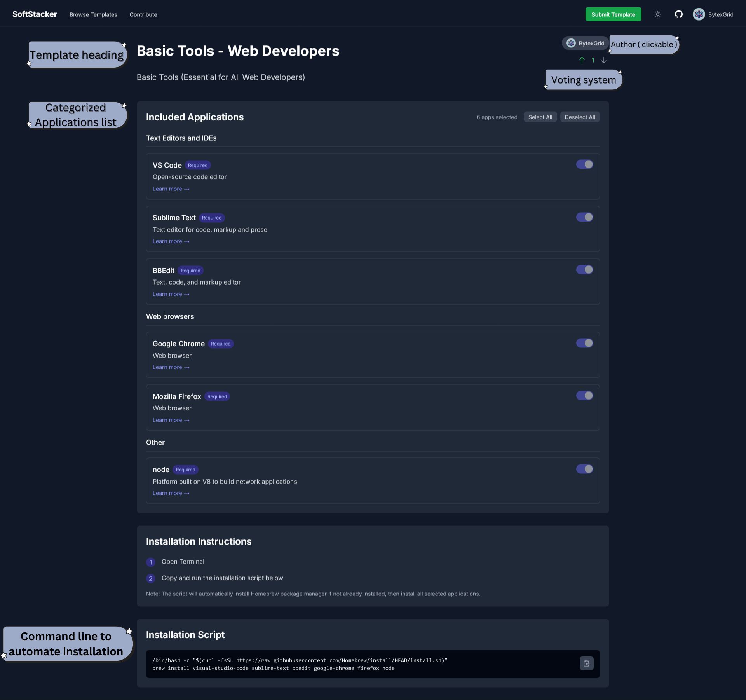The image size is (746, 700).
Task: Click the step 1 number badge
Action: click(x=151, y=562)
